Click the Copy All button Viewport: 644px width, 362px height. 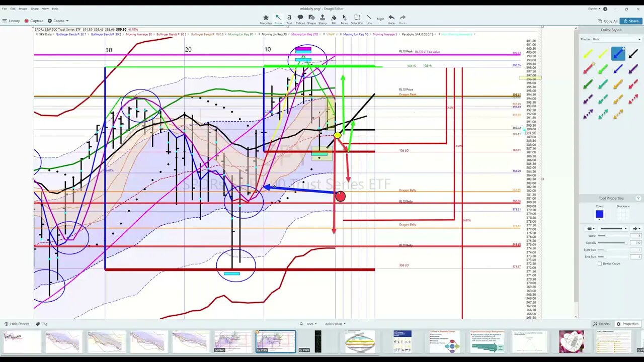pyautogui.click(x=607, y=21)
